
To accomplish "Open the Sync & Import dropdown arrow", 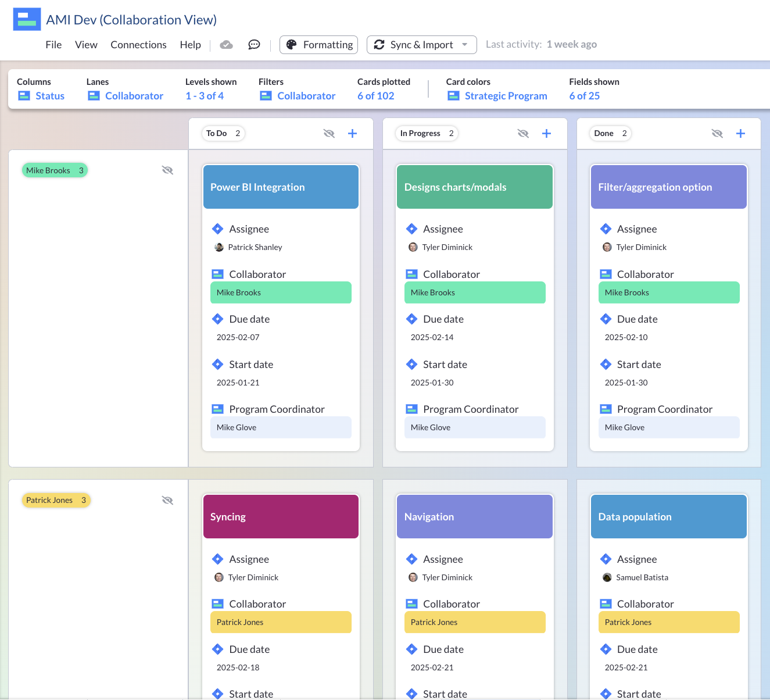I will coord(464,44).
